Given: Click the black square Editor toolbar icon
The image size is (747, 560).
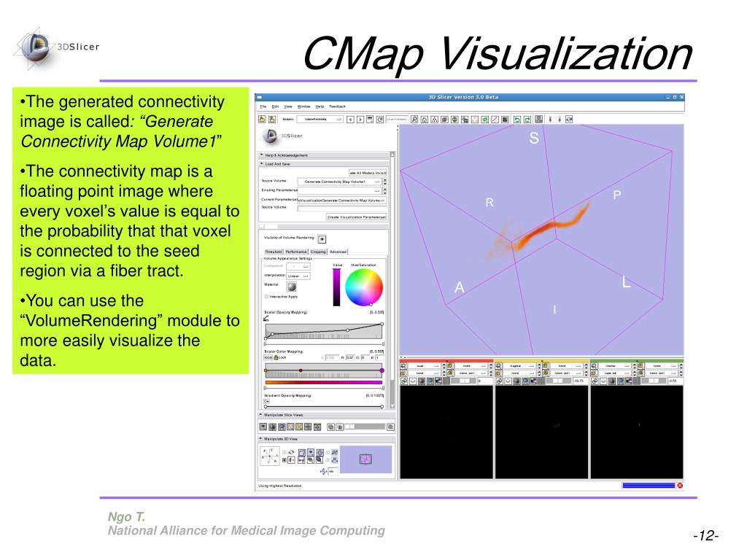Looking at the screenshot, I should pos(505,120).
